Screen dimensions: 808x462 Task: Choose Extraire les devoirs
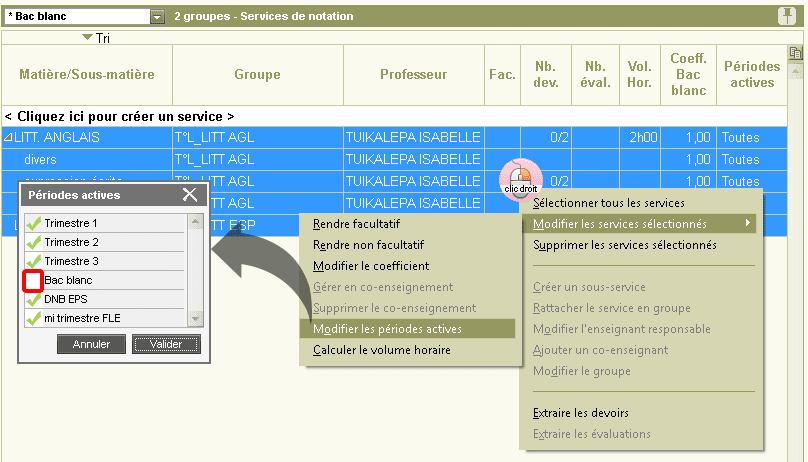point(581,413)
